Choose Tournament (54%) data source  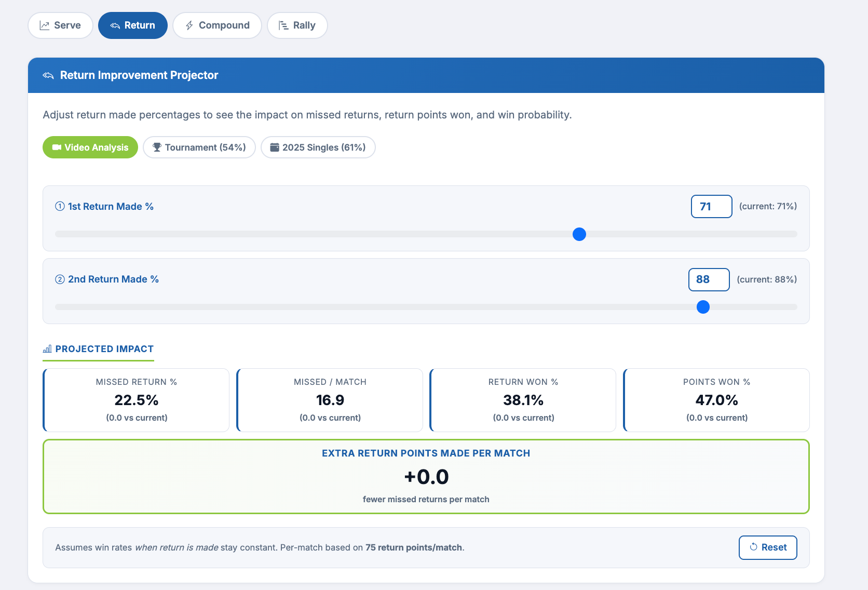pyautogui.click(x=199, y=147)
